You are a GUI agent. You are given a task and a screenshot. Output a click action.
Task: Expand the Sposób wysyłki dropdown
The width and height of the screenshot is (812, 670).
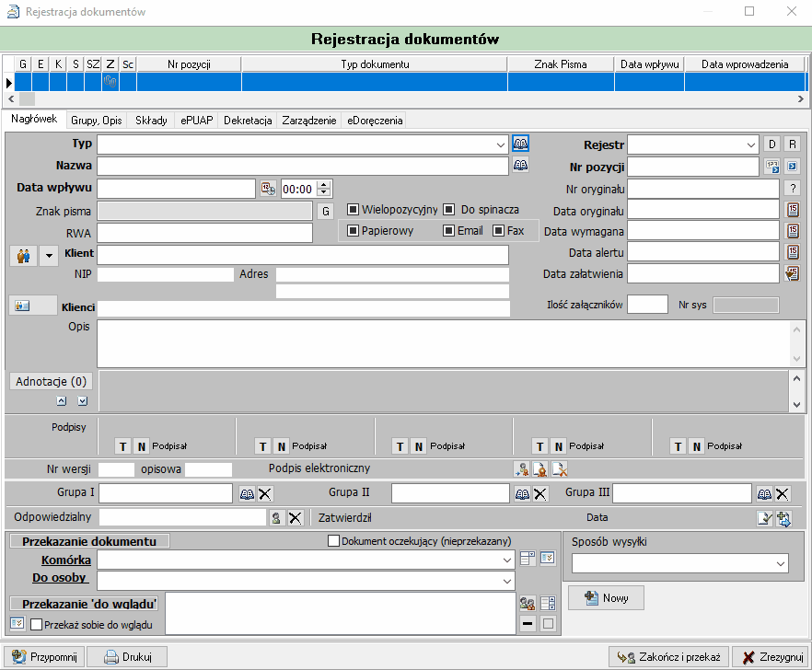tap(781, 563)
